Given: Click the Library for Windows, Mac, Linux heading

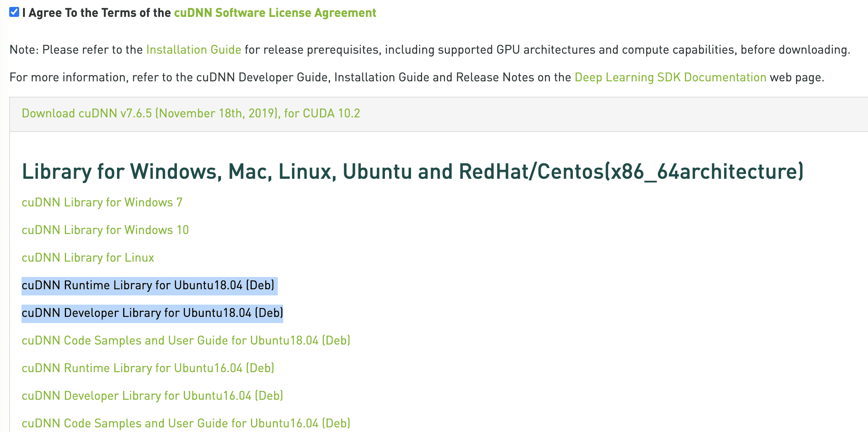Looking at the screenshot, I should 412,171.
